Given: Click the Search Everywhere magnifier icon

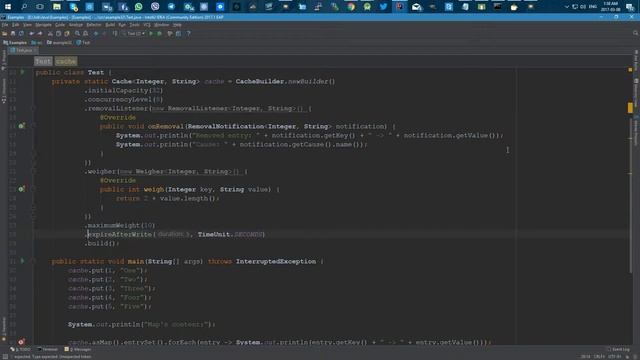Looking at the screenshot, I should (635, 33).
